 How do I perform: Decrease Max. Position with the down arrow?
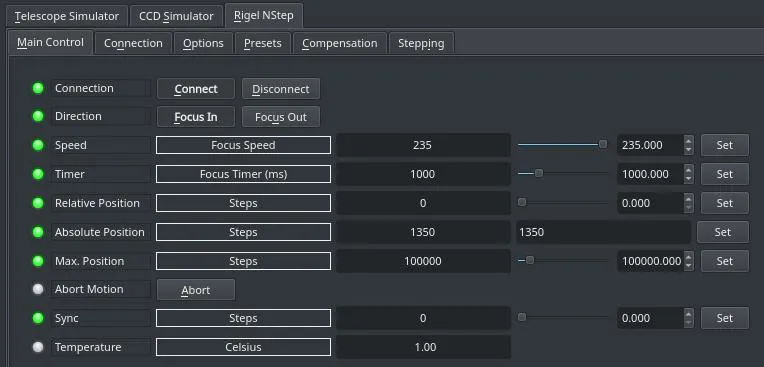tap(688, 266)
